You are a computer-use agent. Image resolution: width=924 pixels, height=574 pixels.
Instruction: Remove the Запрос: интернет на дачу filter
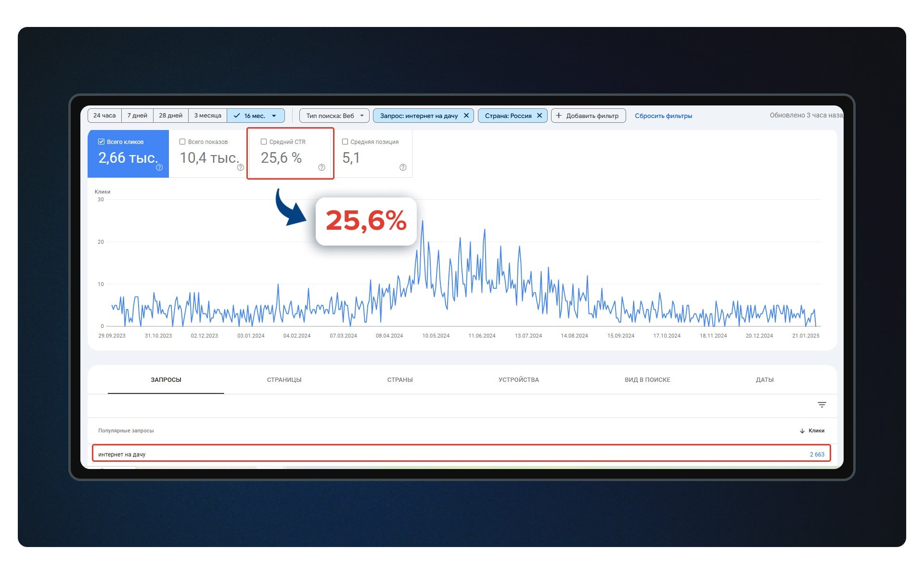coord(466,116)
